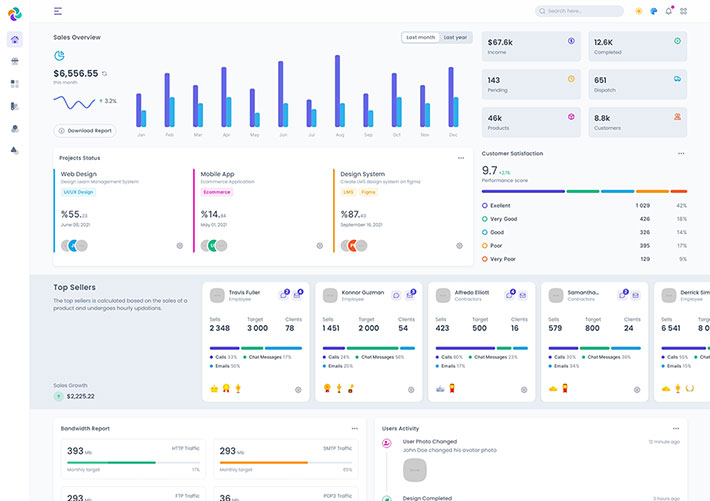This screenshot has height=501, width=710.
Task: Switch to Last month tab
Action: click(x=420, y=37)
